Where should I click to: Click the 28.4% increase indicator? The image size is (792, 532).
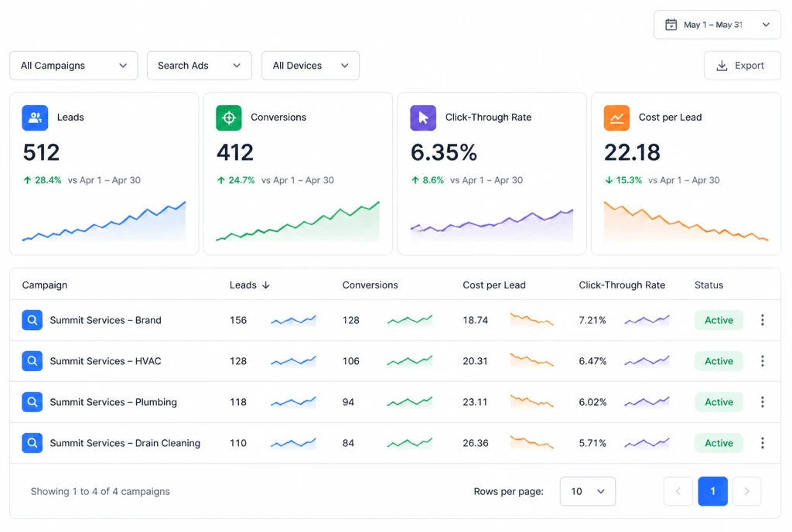[43, 180]
